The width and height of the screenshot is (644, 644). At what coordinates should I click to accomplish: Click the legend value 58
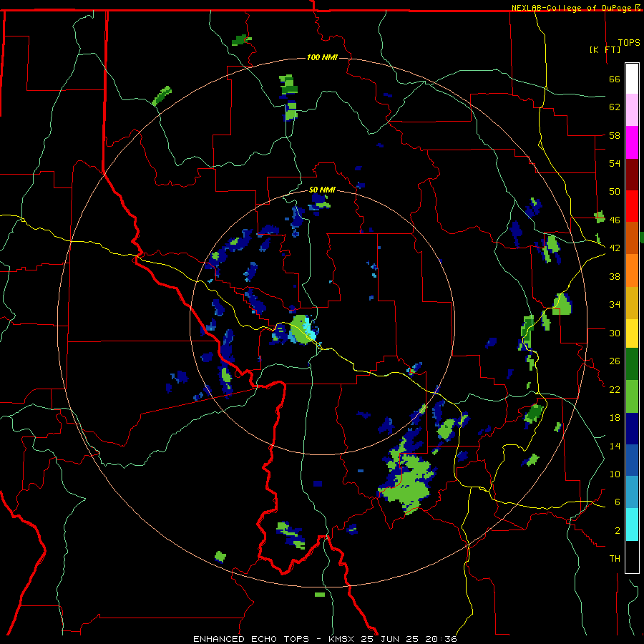(x=615, y=135)
